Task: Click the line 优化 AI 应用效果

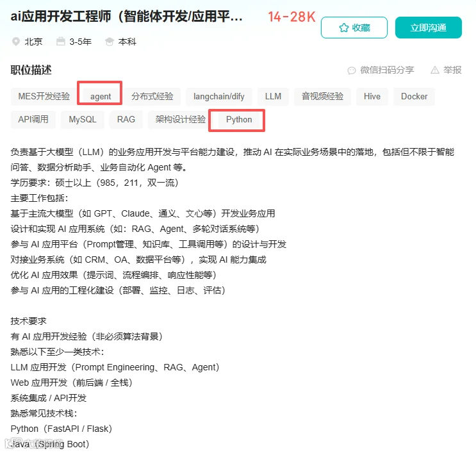Action: [113, 275]
